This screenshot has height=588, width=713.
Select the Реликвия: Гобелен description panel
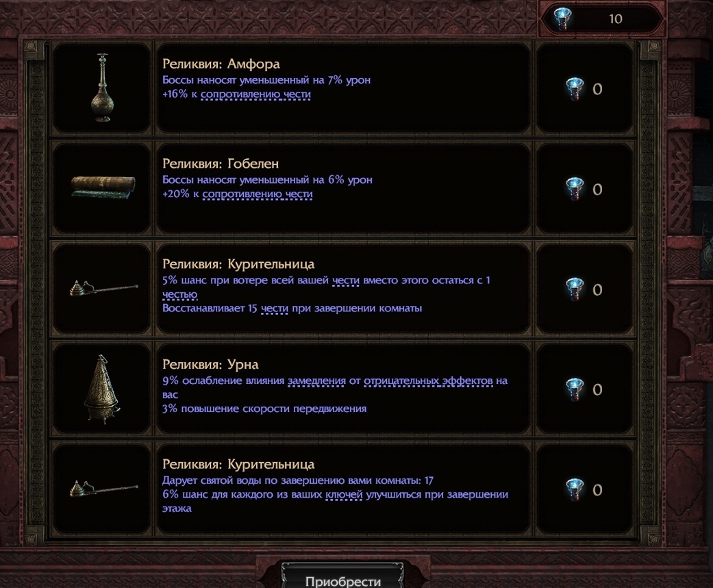(343, 188)
